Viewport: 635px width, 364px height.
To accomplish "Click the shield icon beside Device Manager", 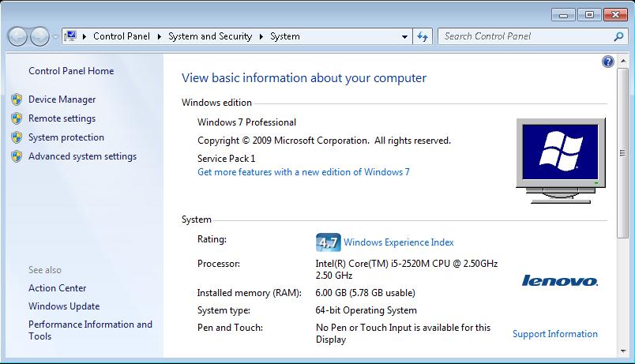I will click(17, 99).
